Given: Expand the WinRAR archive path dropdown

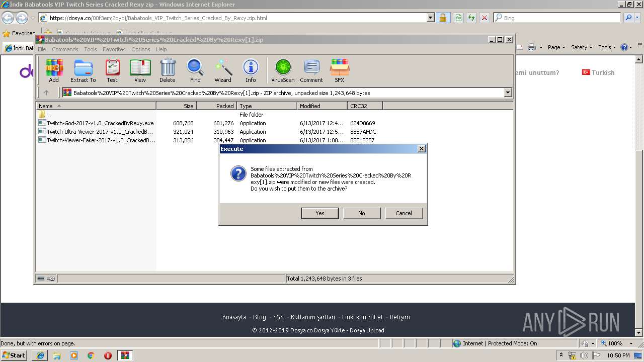Looking at the screenshot, I should 508,93.
